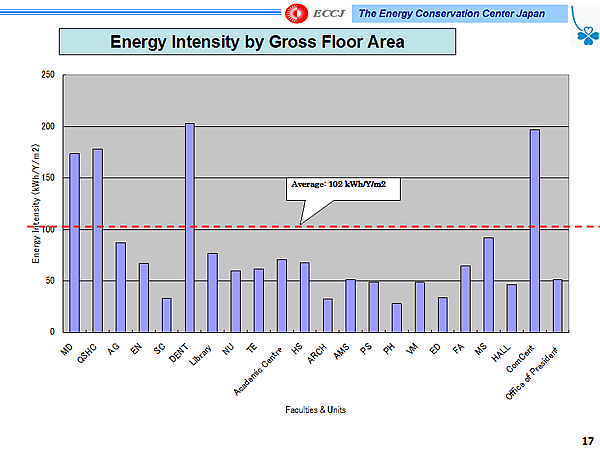
Task: Click the Energy Intensity y-axis title
Action: click(x=36, y=204)
